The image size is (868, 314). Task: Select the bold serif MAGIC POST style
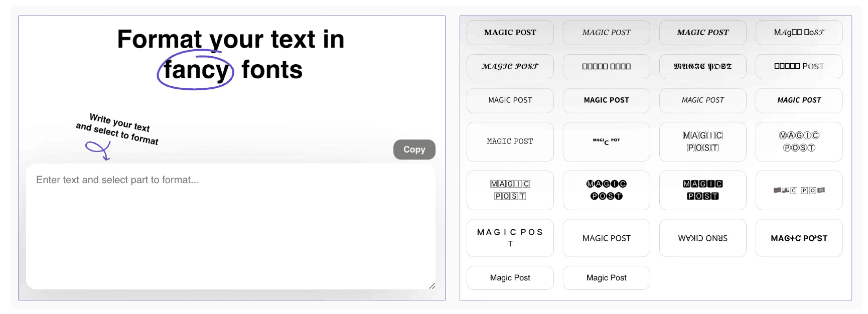click(x=510, y=32)
